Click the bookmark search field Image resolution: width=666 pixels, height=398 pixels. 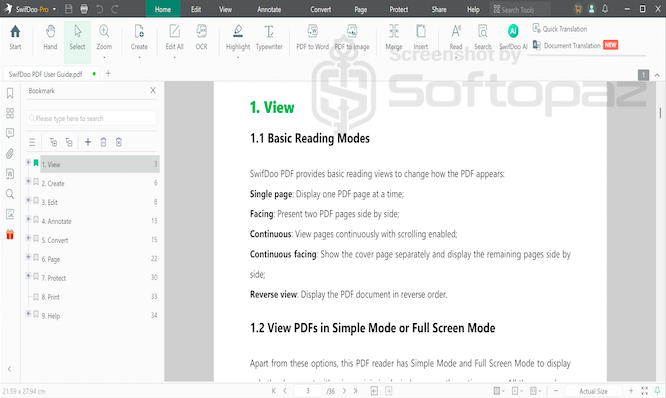[91, 118]
